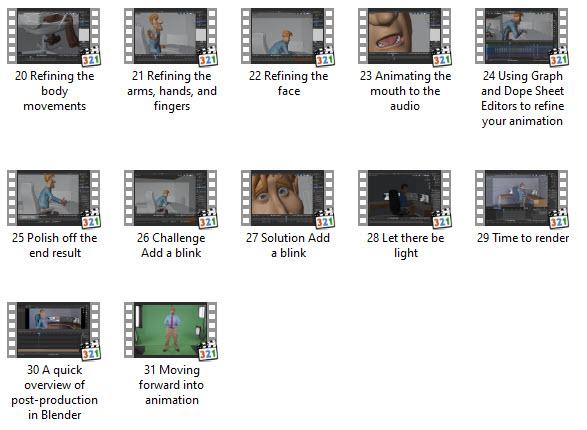Open the 21 Refining the arms, hands, and fingers video
The width and height of the screenshot is (587, 430).
click(x=171, y=36)
